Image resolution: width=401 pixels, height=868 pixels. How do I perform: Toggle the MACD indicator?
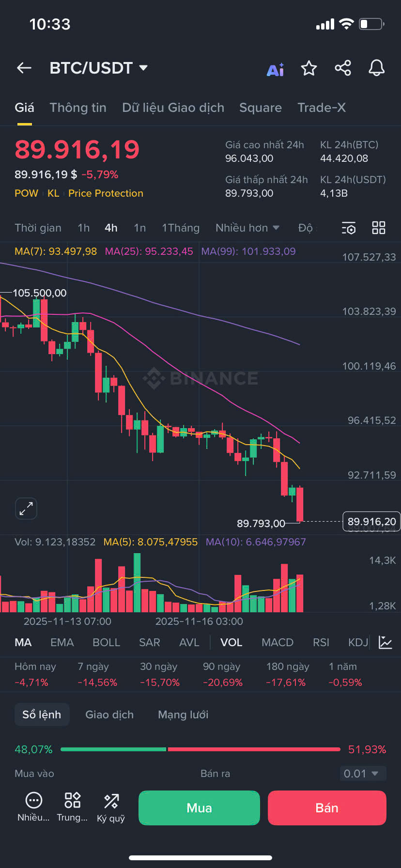[x=278, y=642]
